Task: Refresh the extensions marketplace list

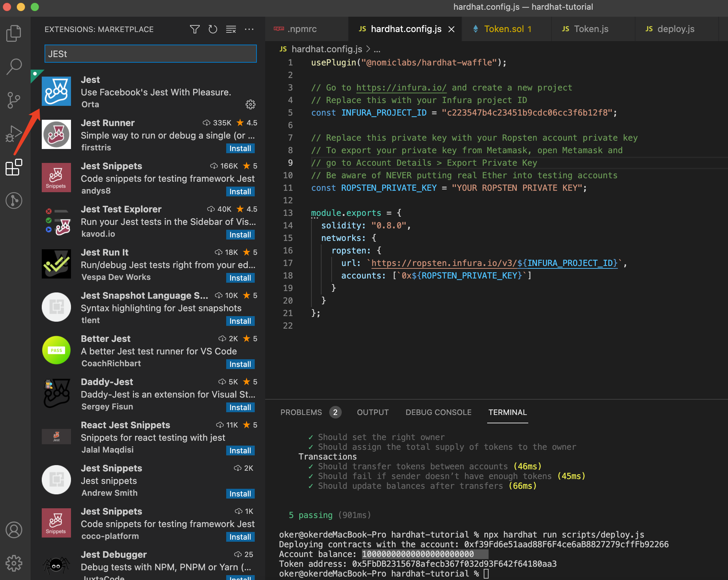Action: point(213,29)
